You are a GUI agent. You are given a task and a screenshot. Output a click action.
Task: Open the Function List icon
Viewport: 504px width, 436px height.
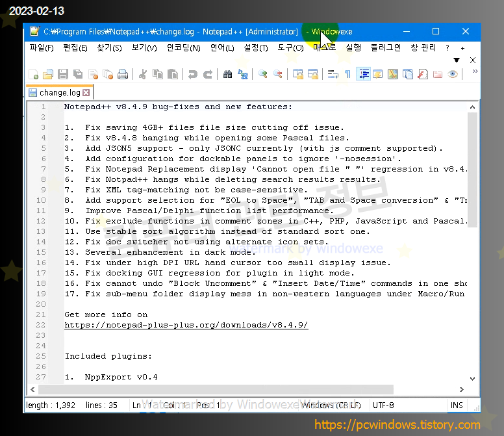(422, 74)
